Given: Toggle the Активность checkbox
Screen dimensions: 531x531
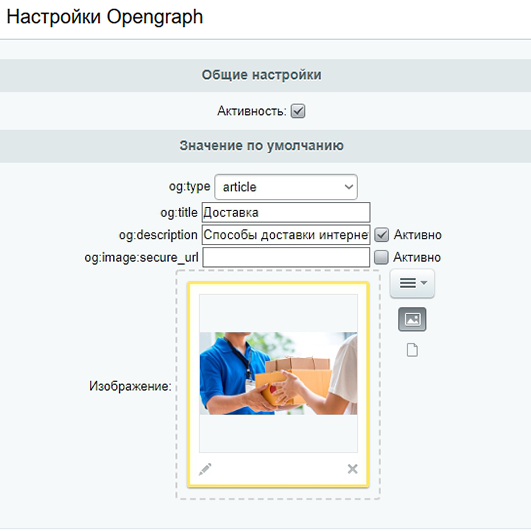Looking at the screenshot, I should click(298, 111).
